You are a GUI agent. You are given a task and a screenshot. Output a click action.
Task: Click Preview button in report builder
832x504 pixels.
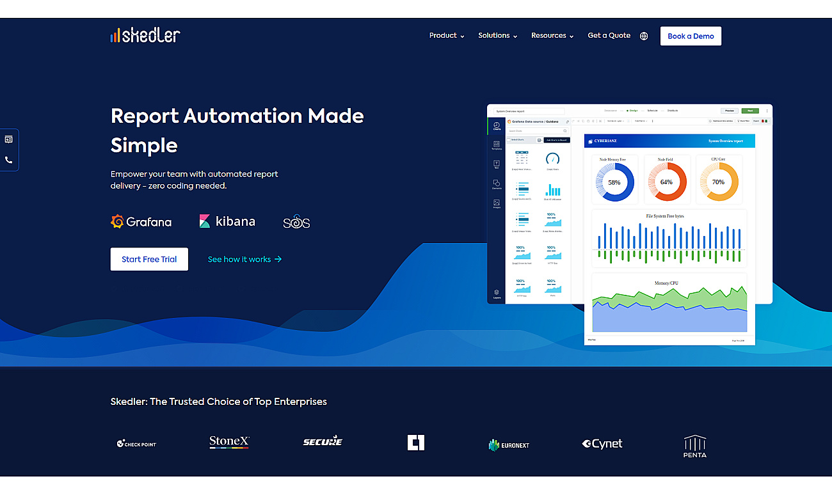729,111
